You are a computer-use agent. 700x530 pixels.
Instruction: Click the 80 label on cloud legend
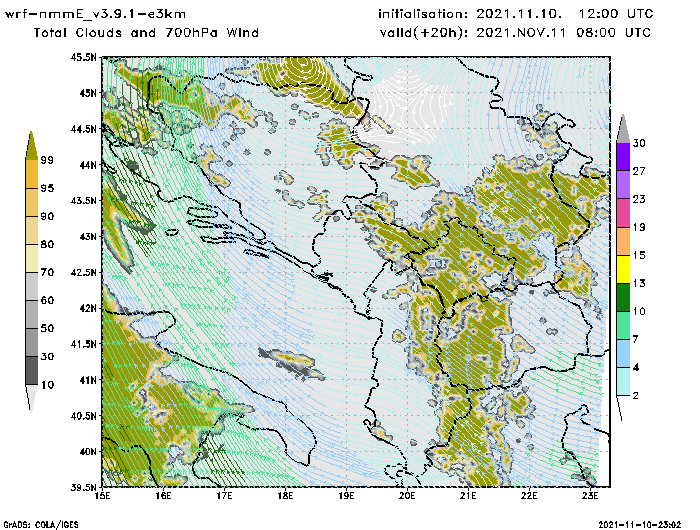(47, 244)
